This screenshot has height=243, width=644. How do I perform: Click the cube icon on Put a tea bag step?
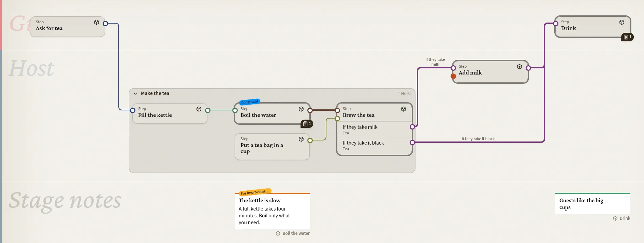click(301, 139)
